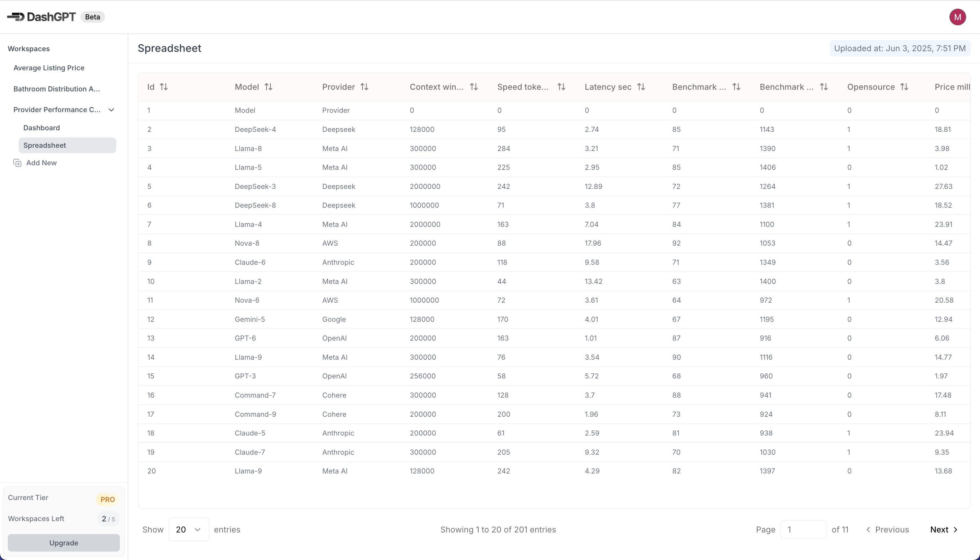Click the Previous page link

coord(888,530)
